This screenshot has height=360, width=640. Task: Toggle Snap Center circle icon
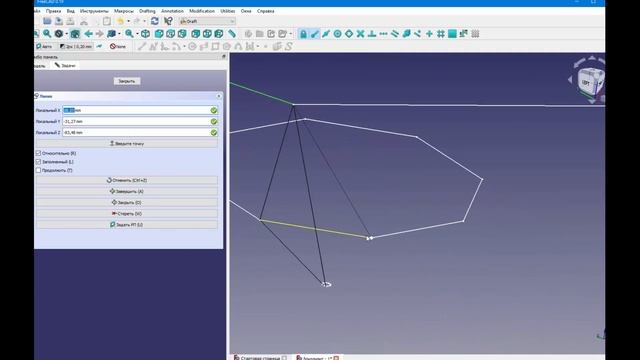click(338, 34)
